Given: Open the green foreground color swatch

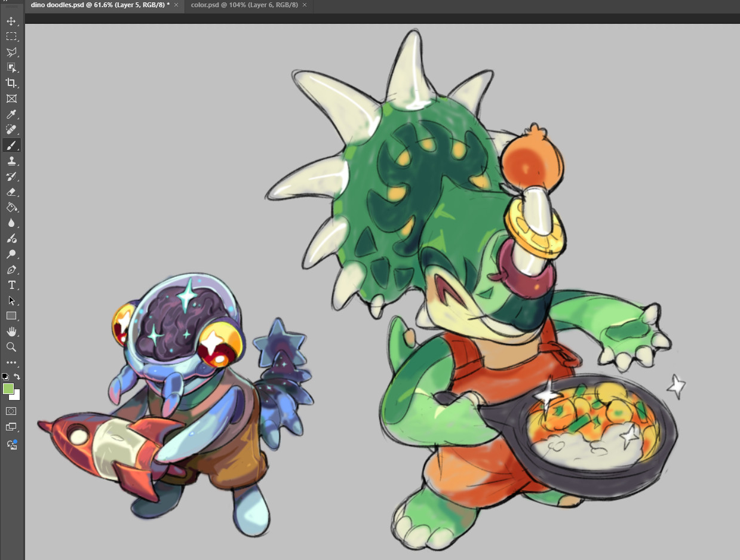Looking at the screenshot, I should tap(8, 389).
